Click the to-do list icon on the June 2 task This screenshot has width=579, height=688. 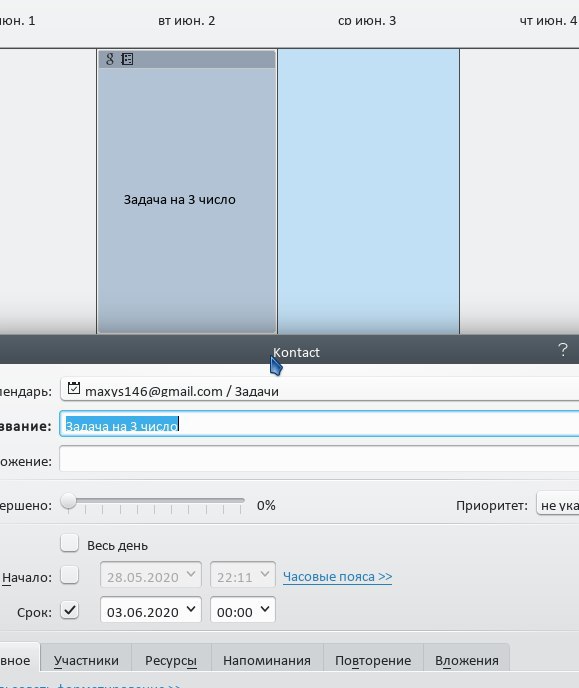pos(127,59)
